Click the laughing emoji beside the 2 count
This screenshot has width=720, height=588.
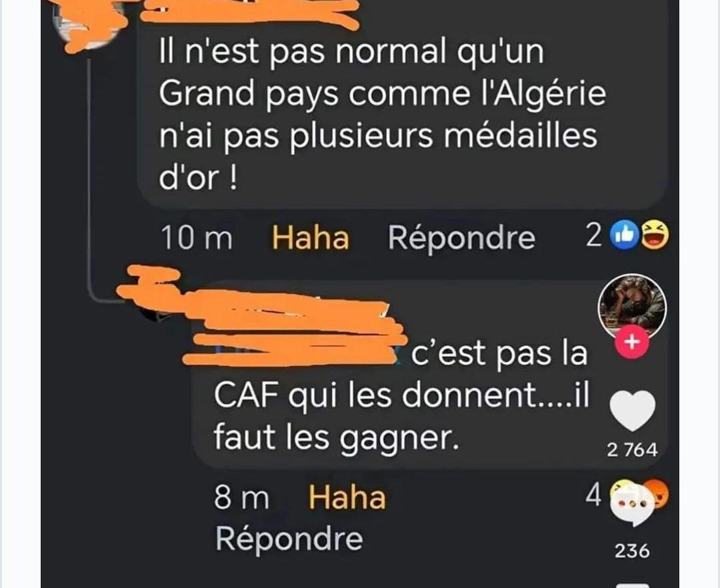click(655, 235)
